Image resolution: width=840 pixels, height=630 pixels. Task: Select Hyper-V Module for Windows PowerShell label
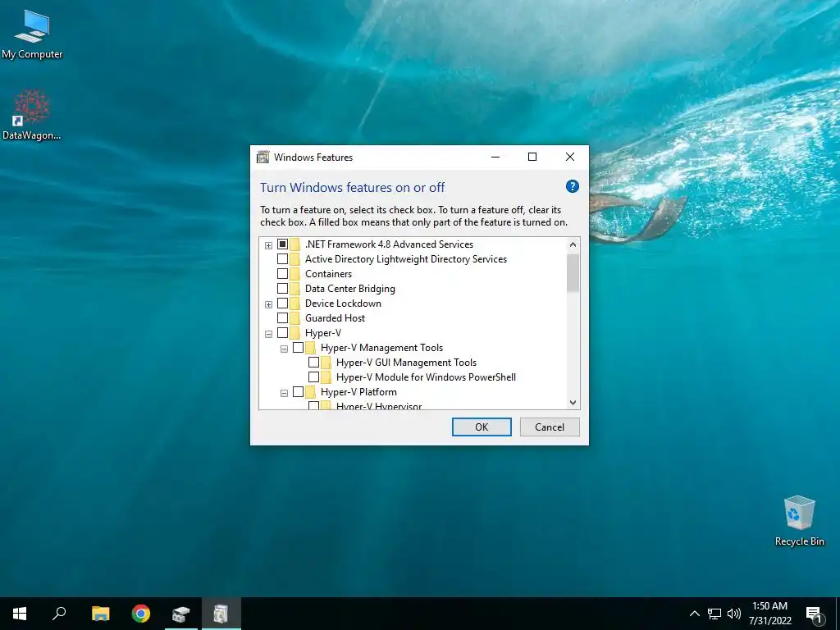(x=426, y=377)
